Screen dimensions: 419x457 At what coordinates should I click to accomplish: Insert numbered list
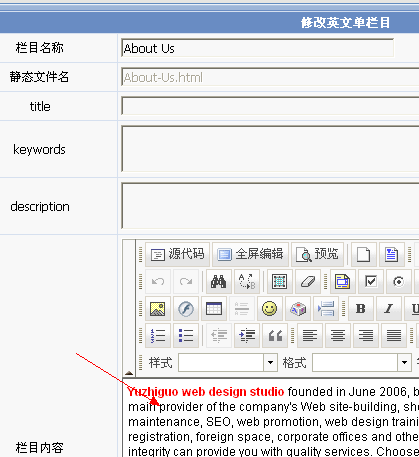[158, 336]
